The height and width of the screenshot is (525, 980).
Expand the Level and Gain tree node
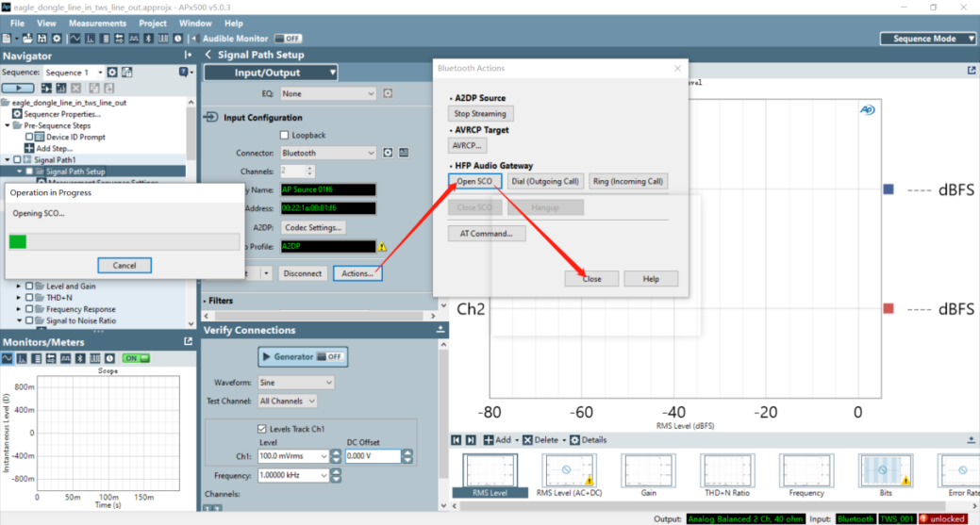point(19,287)
